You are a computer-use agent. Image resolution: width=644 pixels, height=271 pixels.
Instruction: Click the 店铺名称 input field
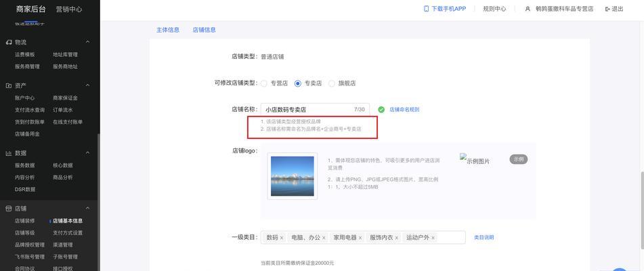point(306,109)
